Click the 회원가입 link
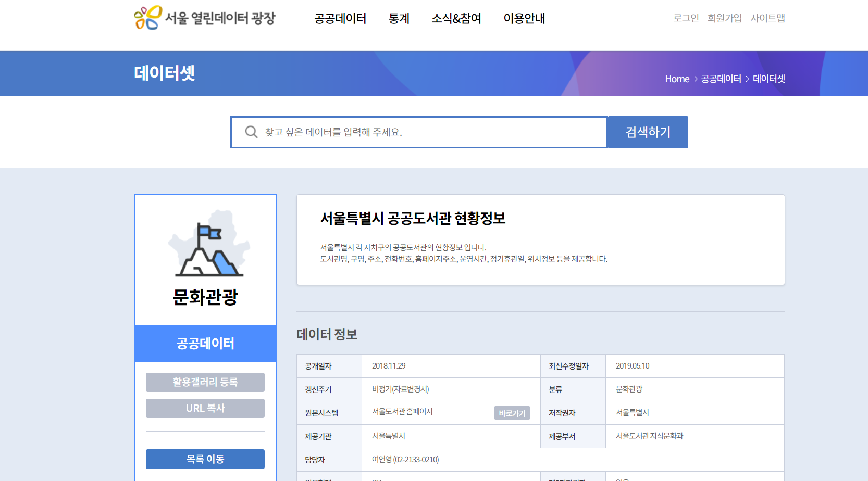 pyautogui.click(x=724, y=18)
